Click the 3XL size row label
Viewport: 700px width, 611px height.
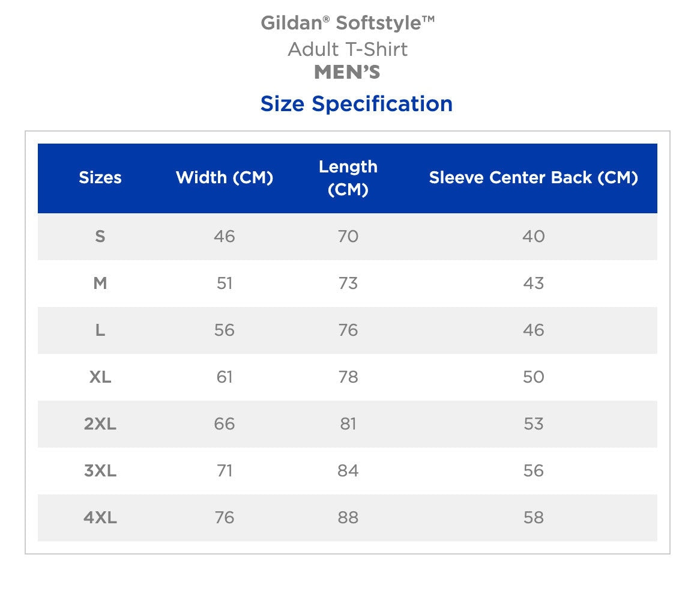[x=100, y=471]
